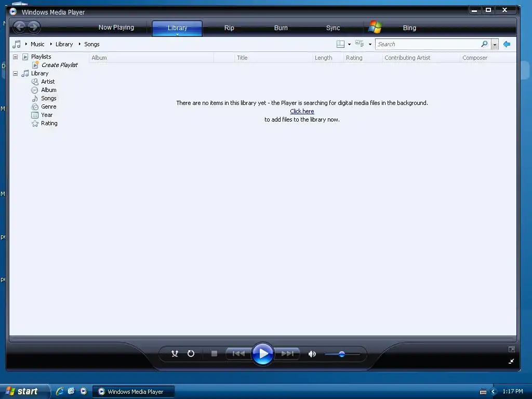Switch to compact mode icon
Viewport: 532px width, 399px height.
point(511,362)
